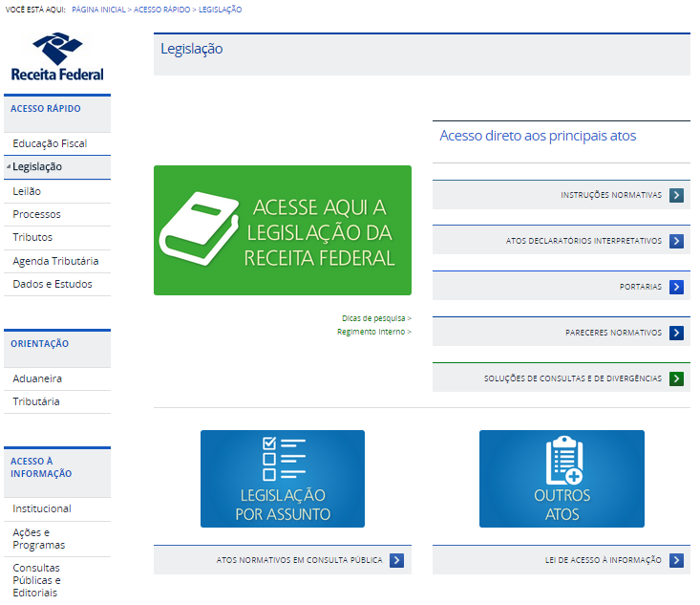This screenshot has height=605, width=700.
Task: Click the arrow icon beside Pareceres Normativos
Action: (x=676, y=333)
